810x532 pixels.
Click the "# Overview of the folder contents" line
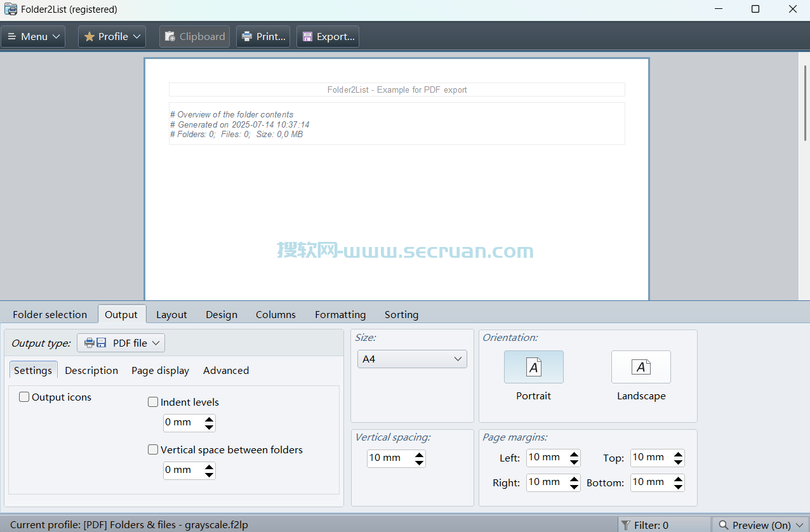(232, 115)
